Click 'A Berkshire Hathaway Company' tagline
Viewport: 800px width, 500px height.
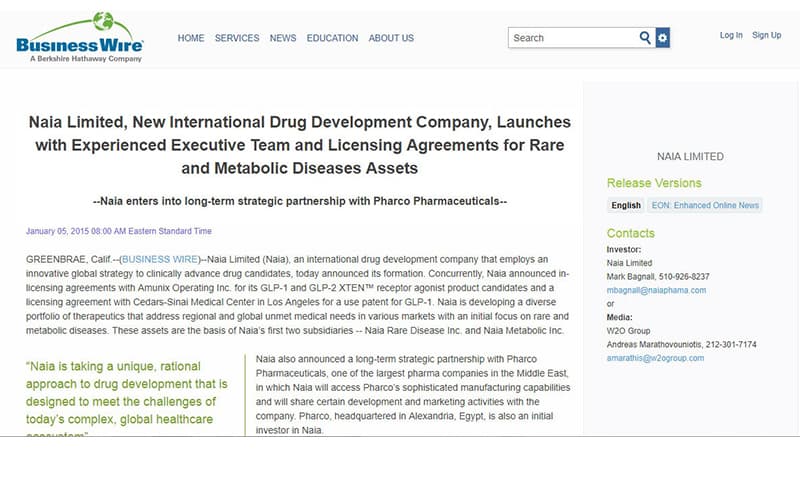[86, 59]
